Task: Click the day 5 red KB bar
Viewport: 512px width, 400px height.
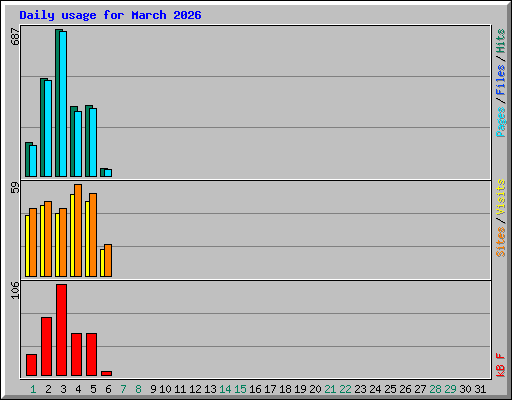Action: pyautogui.click(x=92, y=355)
